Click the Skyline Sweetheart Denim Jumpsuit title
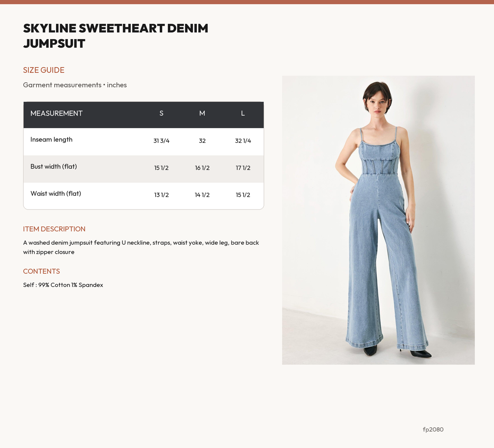This screenshot has height=448, width=494. click(x=116, y=36)
